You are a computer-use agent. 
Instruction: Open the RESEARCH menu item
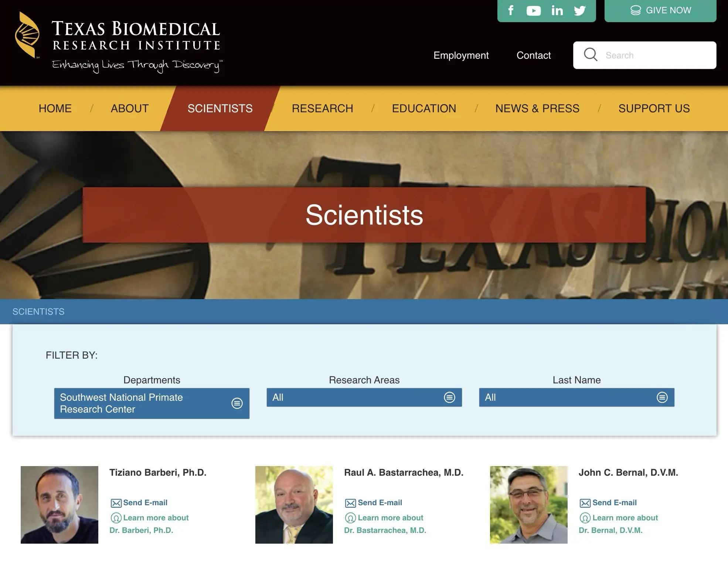322,108
